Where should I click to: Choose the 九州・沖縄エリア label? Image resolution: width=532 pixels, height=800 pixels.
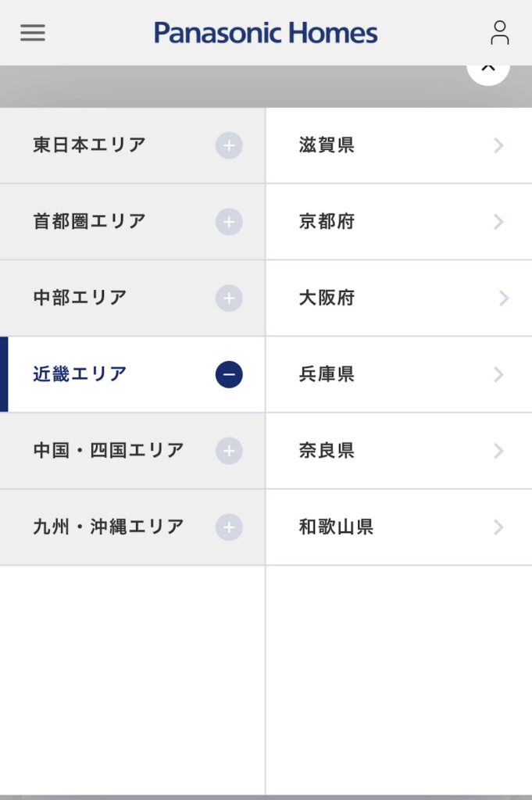[x=109, y=527]
